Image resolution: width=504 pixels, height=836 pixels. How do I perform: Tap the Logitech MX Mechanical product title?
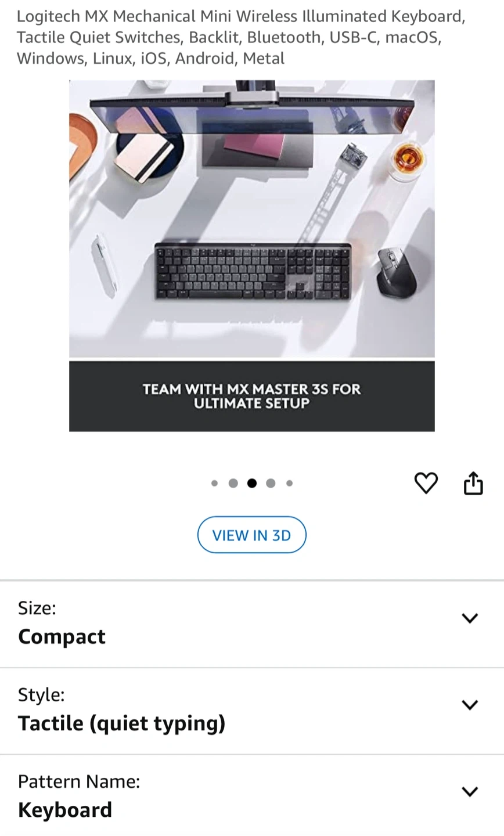pos(241,37)
